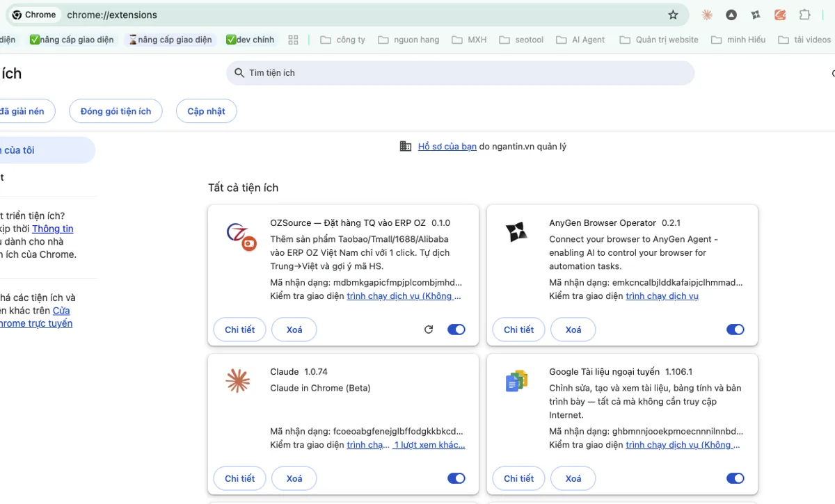Open the "Hồ sơ của bạn" link

click(x=447, y=147)
